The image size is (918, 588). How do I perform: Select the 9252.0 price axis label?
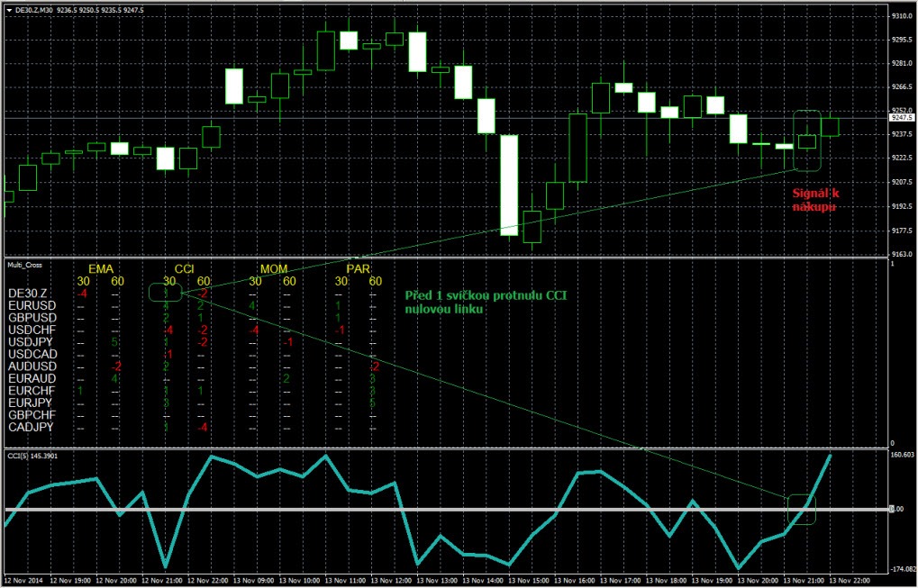(902, 110)
